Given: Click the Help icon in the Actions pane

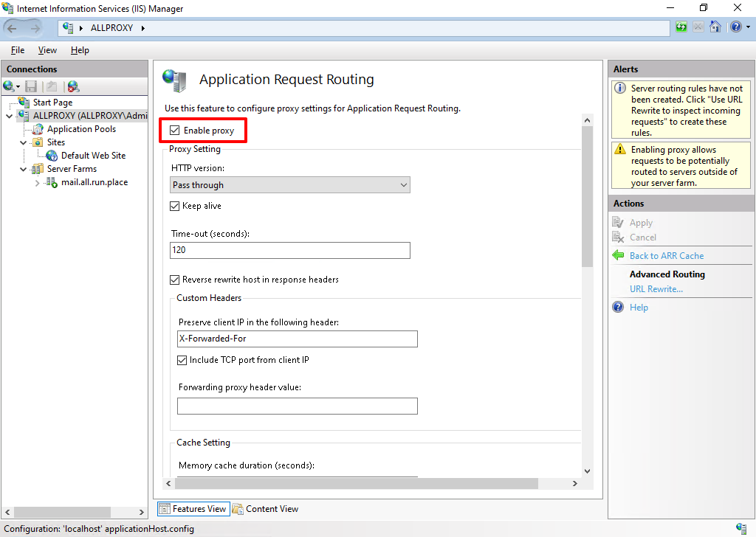Looking at the screenshot, I should 618,307.
